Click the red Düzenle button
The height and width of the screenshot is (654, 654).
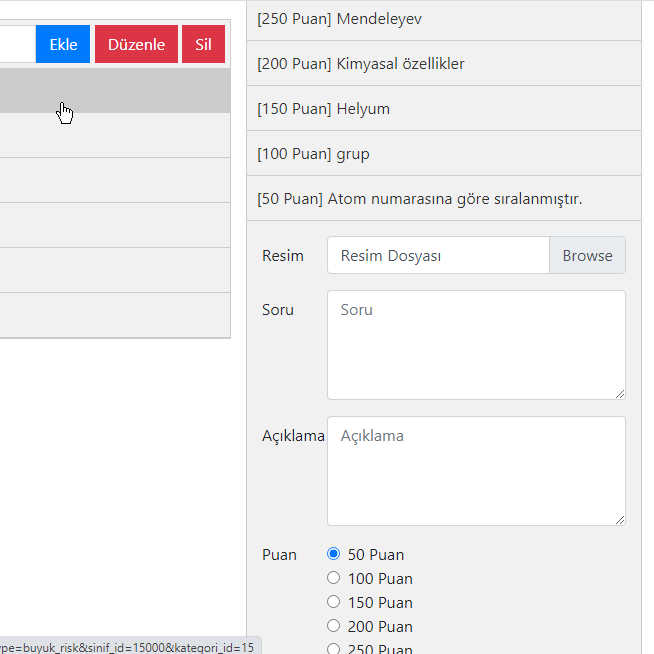(136, 44)
